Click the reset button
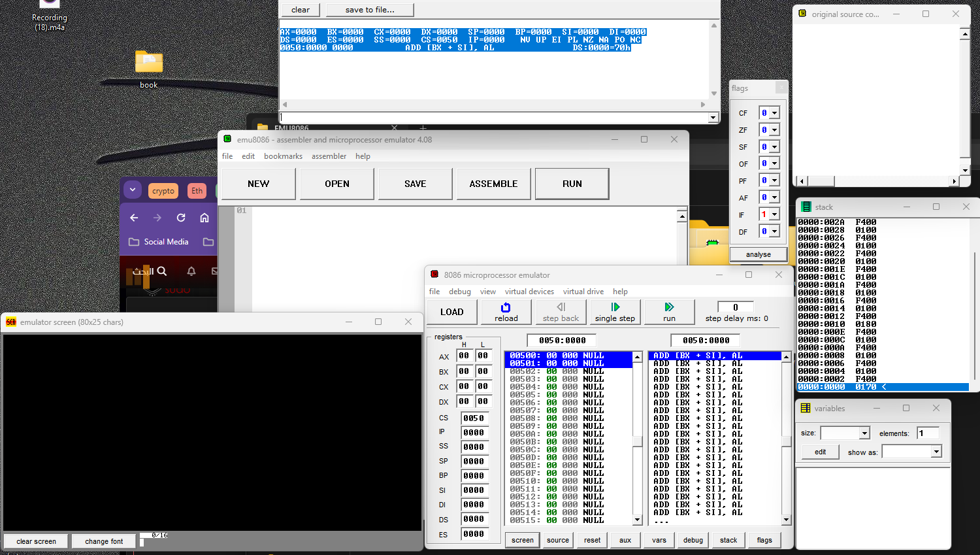980x555 pixels. (x=593, y=540)
